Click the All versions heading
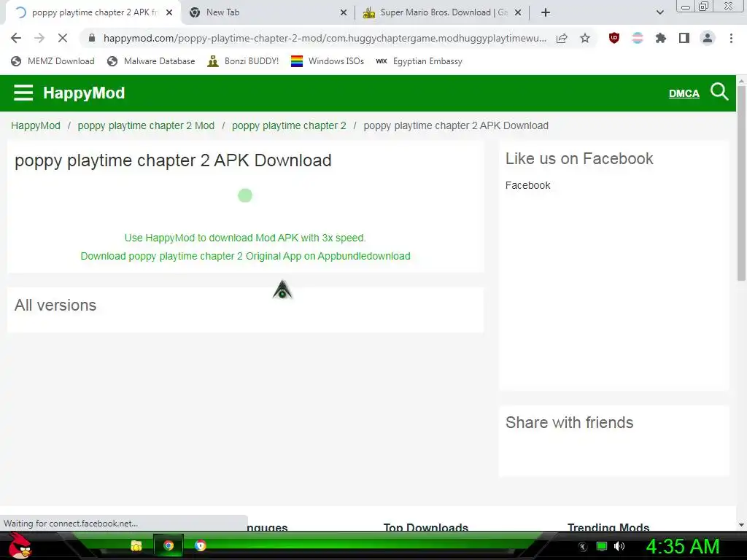This screenshot has height=560, width=747. (55, 305)
